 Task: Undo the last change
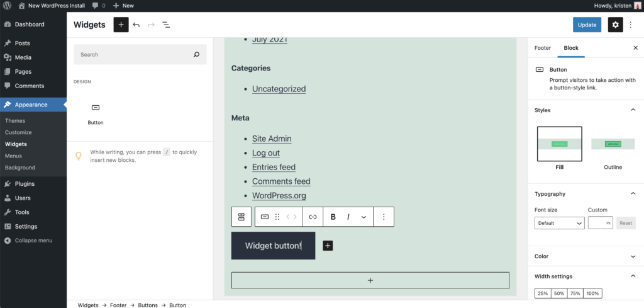(136, 25)
